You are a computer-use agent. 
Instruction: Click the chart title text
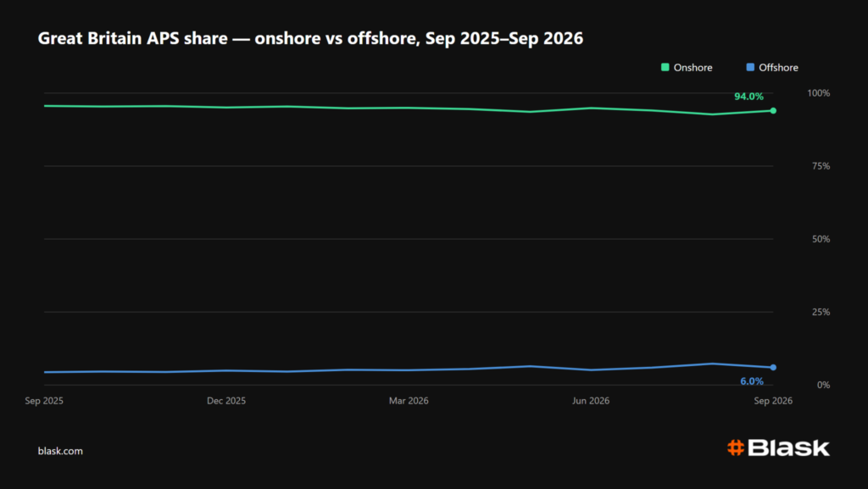(310, 38)
